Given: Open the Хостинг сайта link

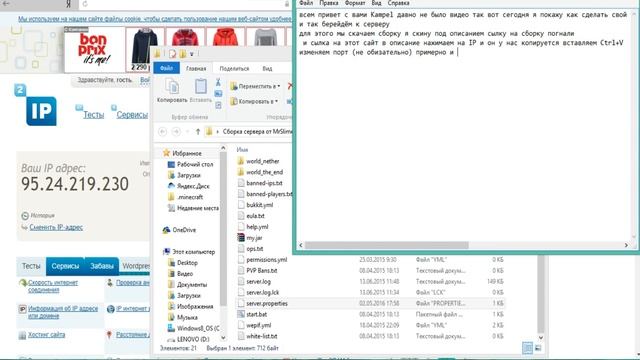Looking at the screenshot, I should click(x=47, y=335).
